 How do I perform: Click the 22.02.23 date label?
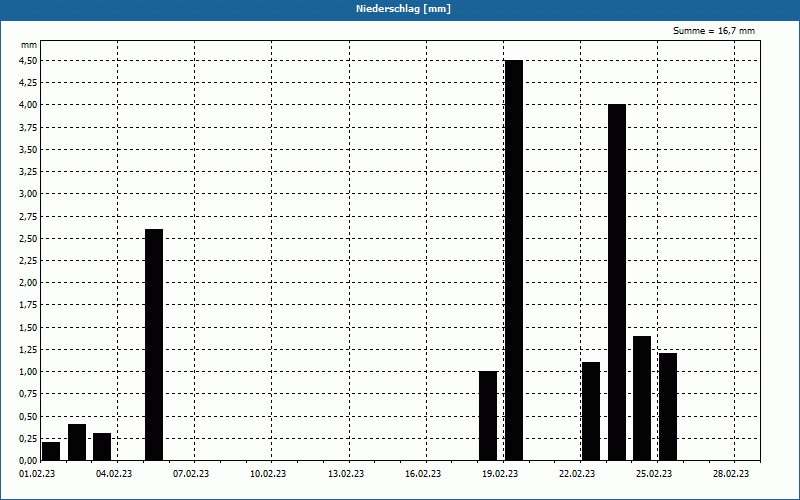click(x=577, y=474)
